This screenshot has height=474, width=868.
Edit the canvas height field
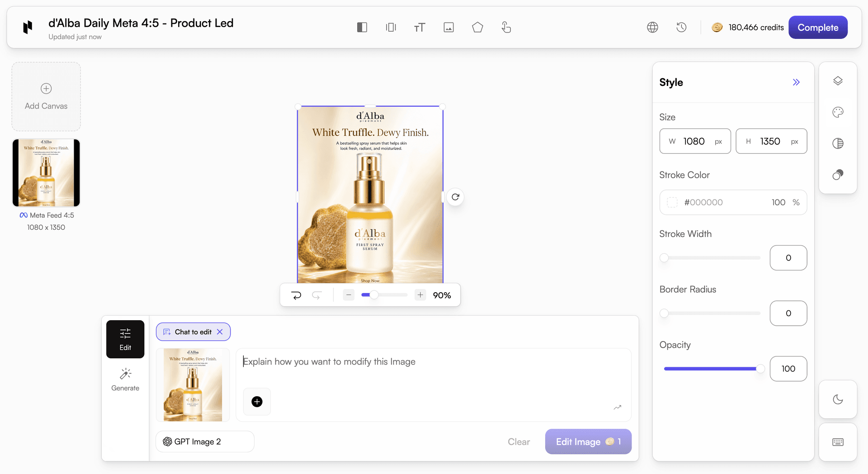pos(771,141)
